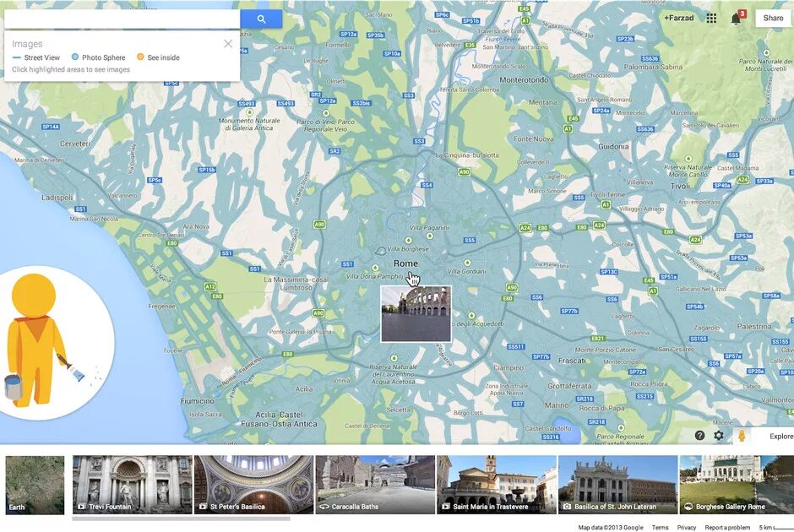Click the Acilia label
Image resolution: width=794 pixels, height=532 pixels.
coord(304,388)
